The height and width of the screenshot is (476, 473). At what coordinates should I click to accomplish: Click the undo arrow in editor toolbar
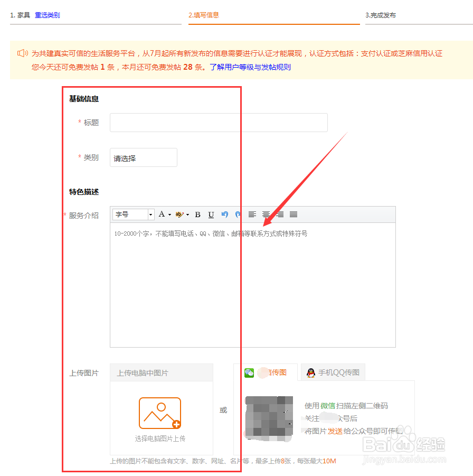tap(224, 214)
